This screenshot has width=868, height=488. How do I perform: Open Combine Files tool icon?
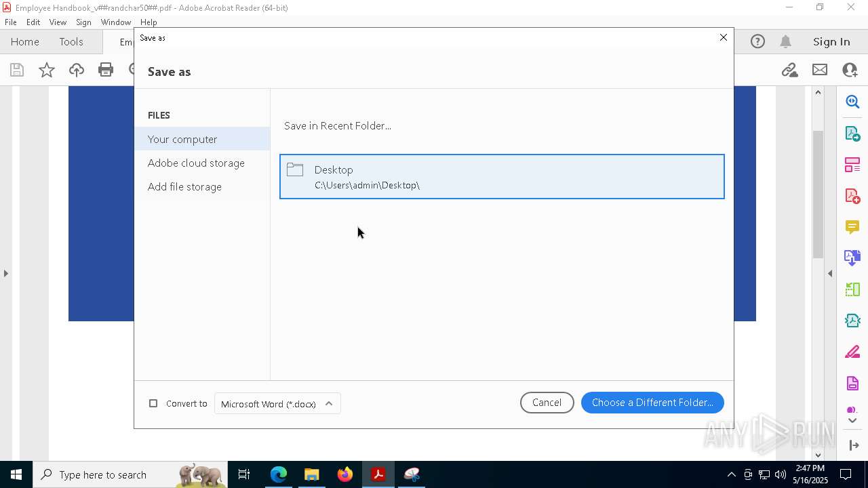[x=852, y=258]
